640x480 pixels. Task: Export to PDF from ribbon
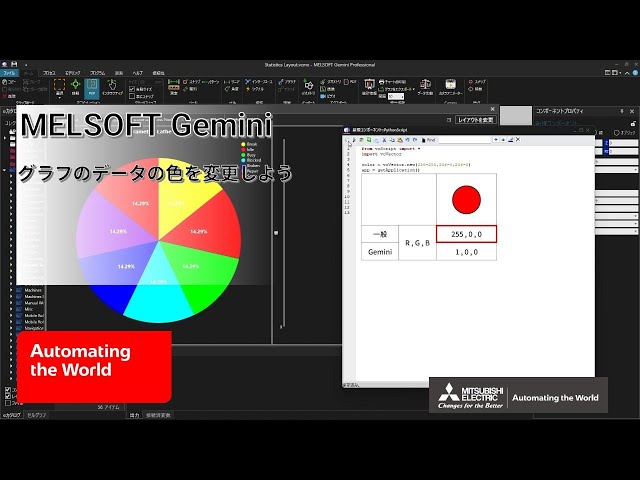[350, 82]
